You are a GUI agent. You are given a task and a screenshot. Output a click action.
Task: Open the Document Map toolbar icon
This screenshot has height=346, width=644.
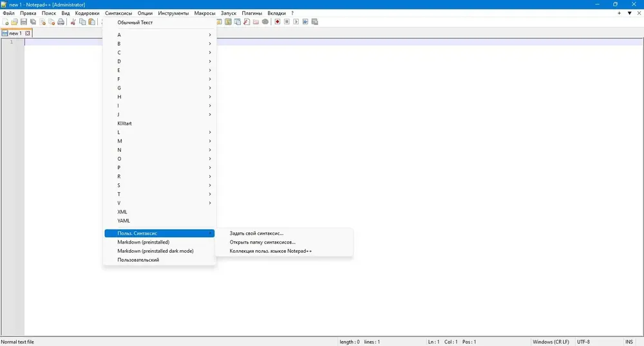coord(228,22)
